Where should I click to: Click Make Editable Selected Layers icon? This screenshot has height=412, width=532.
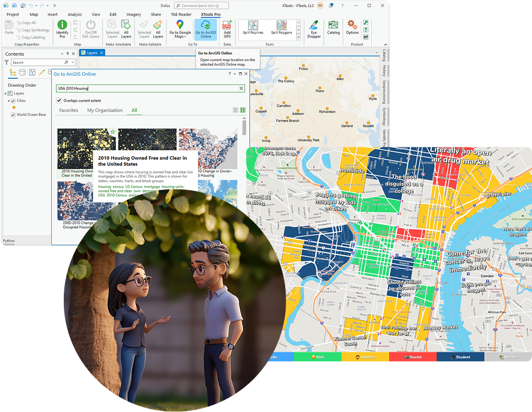pos(144,25)
